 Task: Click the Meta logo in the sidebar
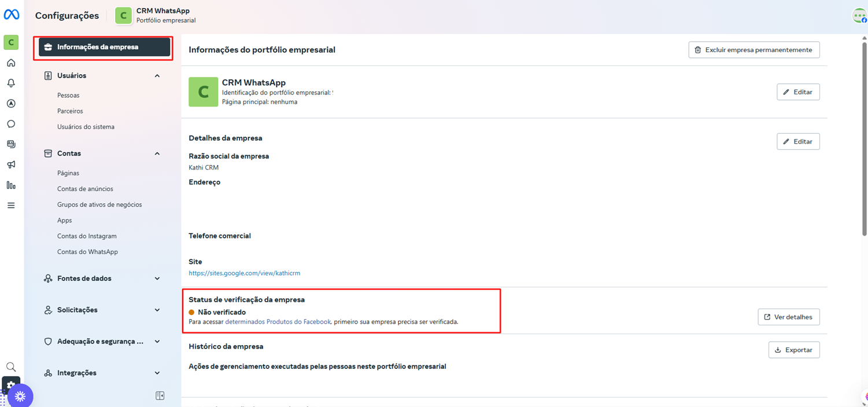10,14
